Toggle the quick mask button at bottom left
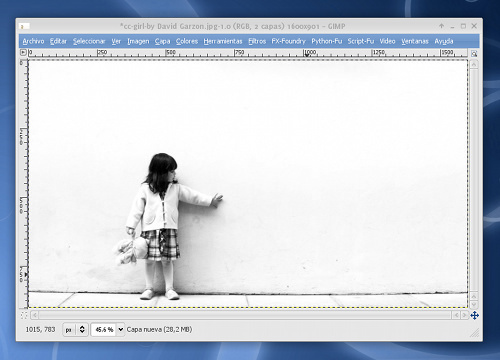This screenshot has height=360, width=500. coord(24,315)
